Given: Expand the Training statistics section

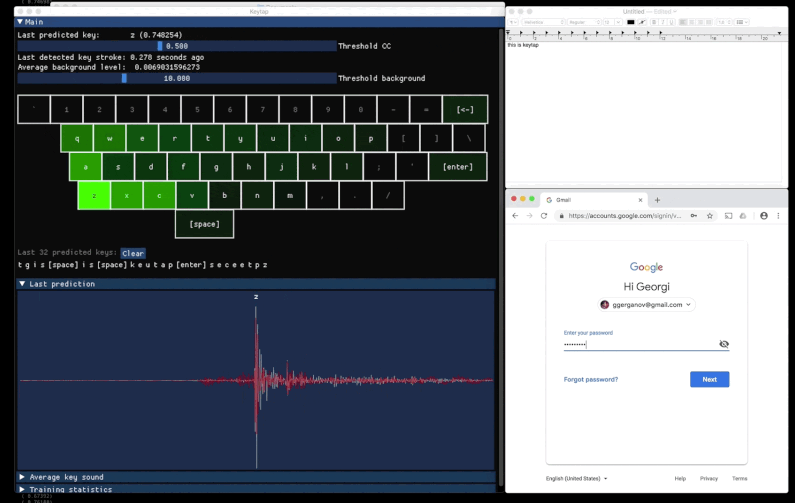Looking at the screenshot, I should 22,489.
